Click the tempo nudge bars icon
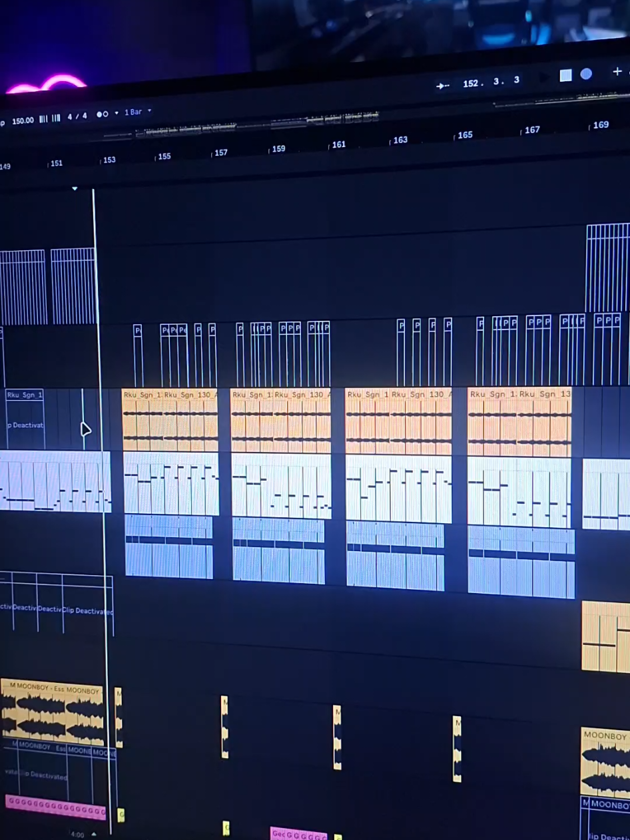Screen dimensions: 630x840 click(49, 118)
